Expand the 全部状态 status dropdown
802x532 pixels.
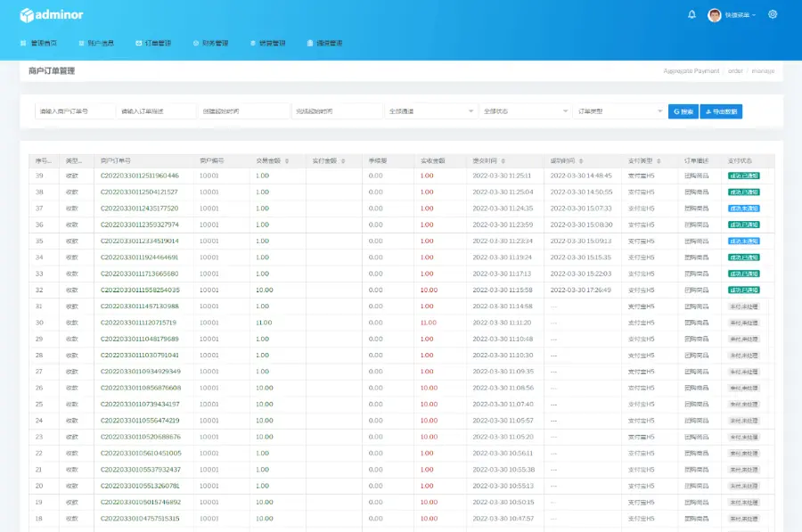click(525, 111)
